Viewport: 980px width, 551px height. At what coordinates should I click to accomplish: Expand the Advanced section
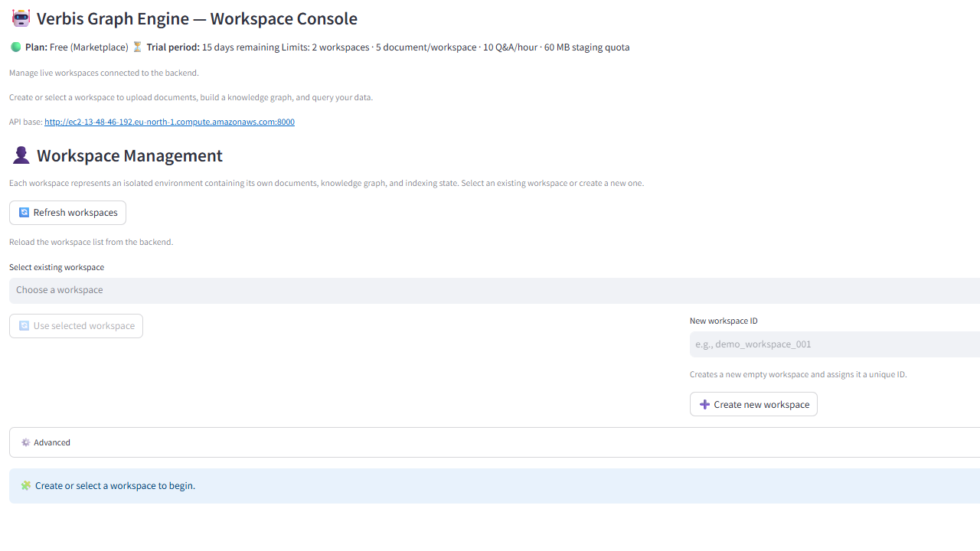[495, 442]
